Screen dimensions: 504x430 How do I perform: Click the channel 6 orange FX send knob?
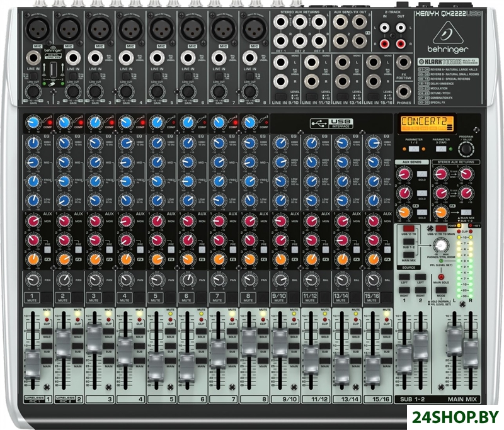click(x=188, y=259)
